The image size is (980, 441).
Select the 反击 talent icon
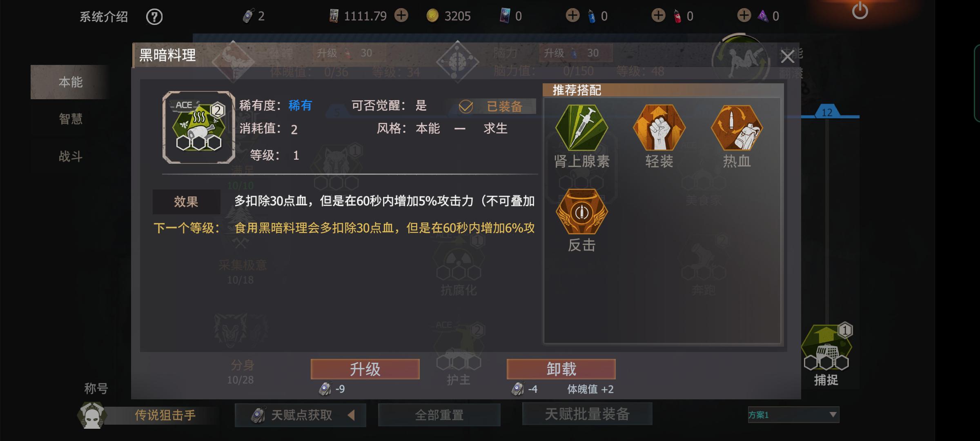581,212
